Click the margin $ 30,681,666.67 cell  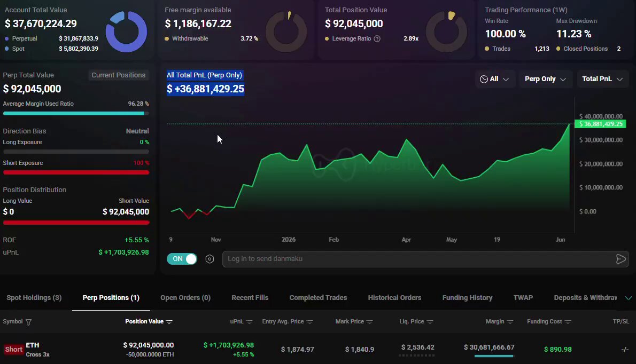pyautogui.click(x=489, y=348)
